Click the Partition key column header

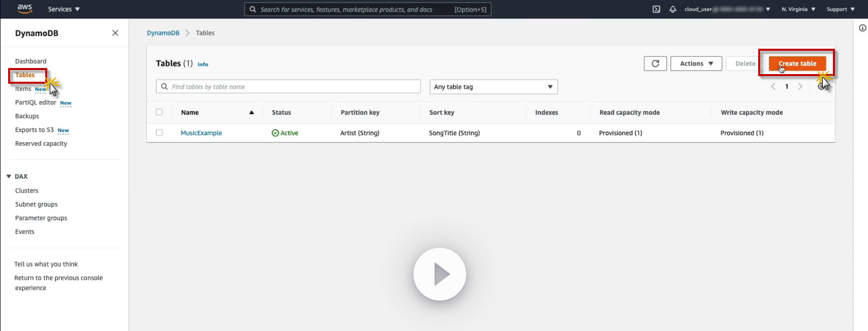pos(360,113)
